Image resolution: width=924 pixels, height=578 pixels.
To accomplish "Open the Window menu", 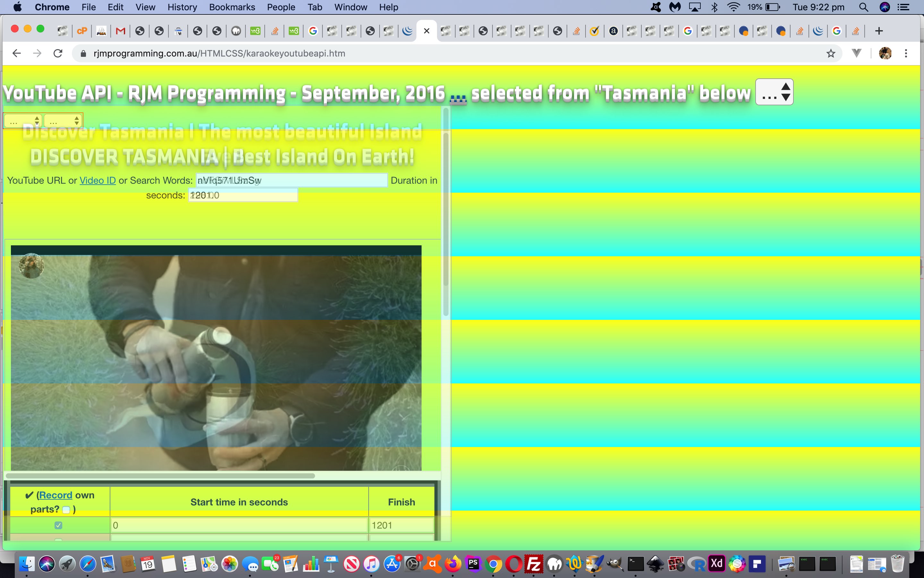I will pos(350,7).
